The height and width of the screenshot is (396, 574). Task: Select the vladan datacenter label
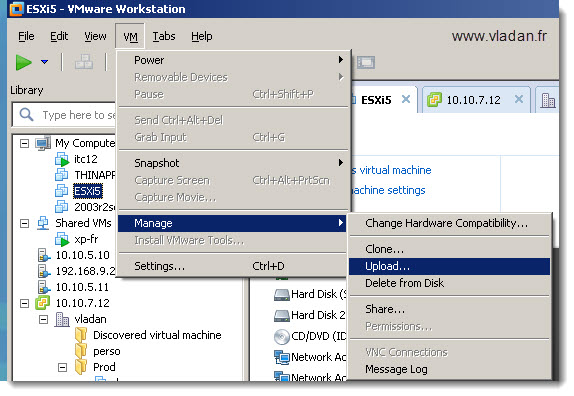click(90, 319)
